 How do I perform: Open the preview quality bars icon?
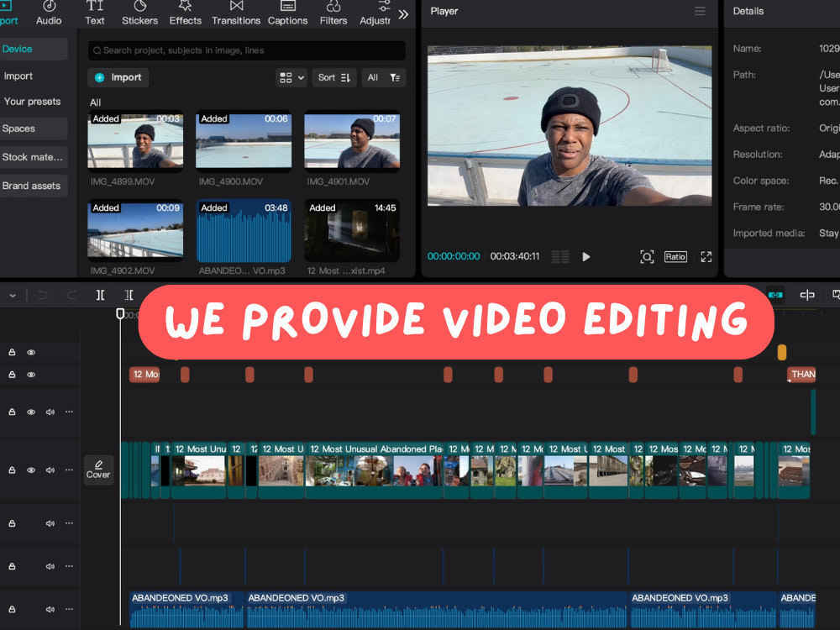click(560, 256)
